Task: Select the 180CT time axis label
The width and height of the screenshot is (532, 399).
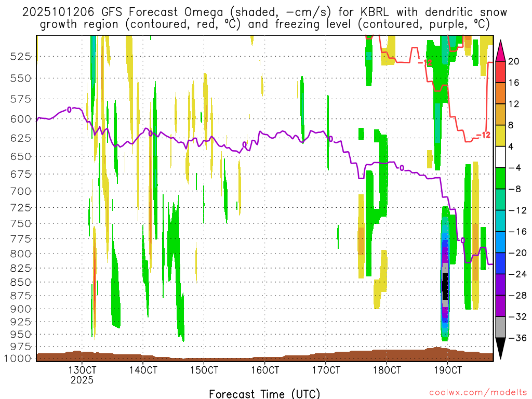Action: click(387, 370)
